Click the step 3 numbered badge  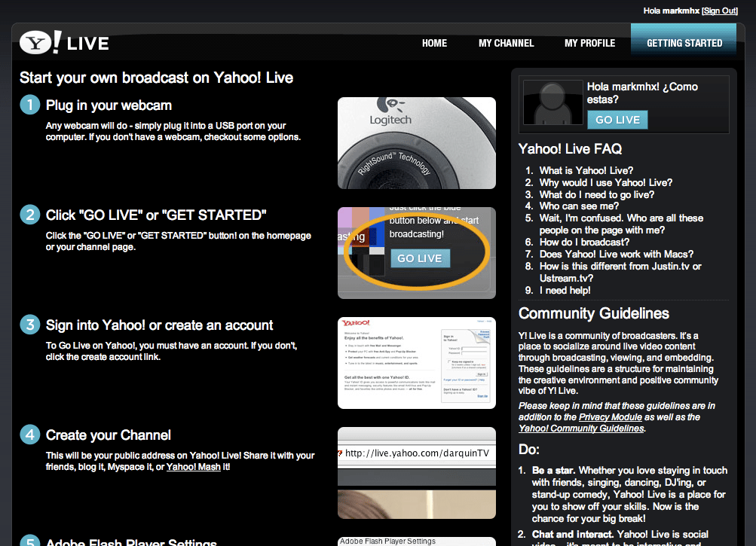(x=28, y=325)
